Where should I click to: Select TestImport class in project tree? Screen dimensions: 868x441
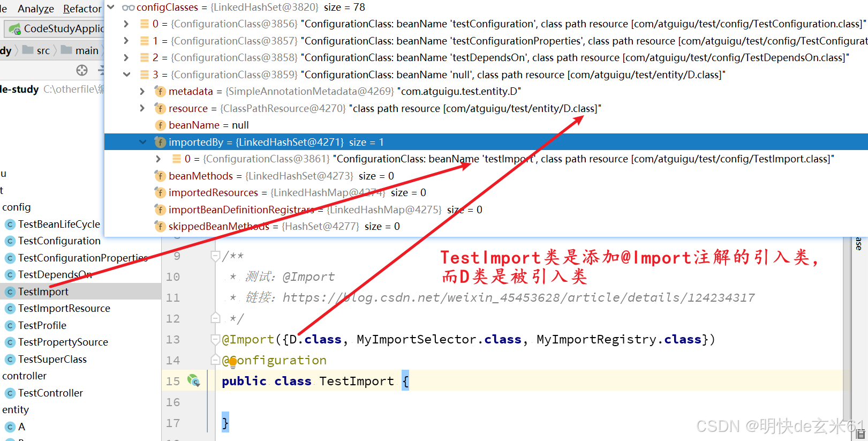[43, 291]
